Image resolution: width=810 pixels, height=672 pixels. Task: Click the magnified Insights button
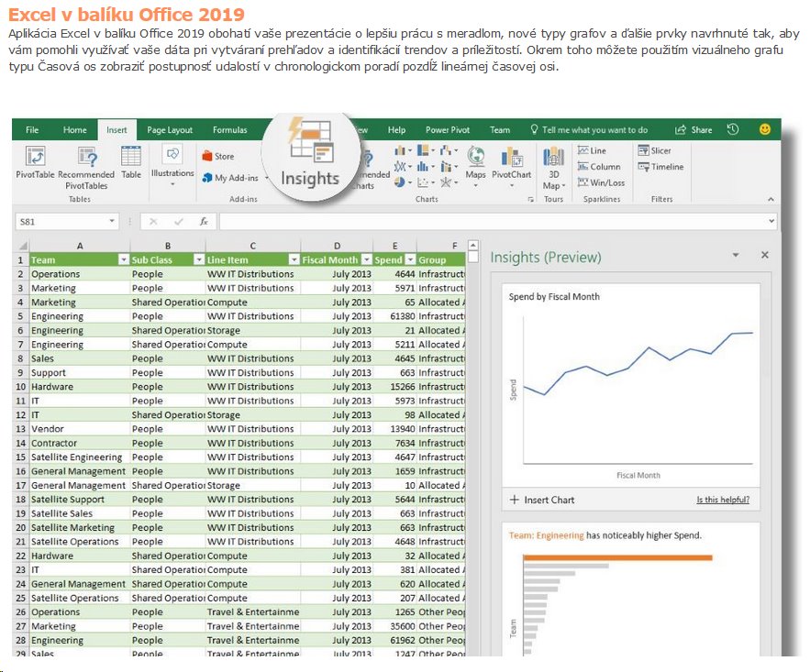coord(309,154)
